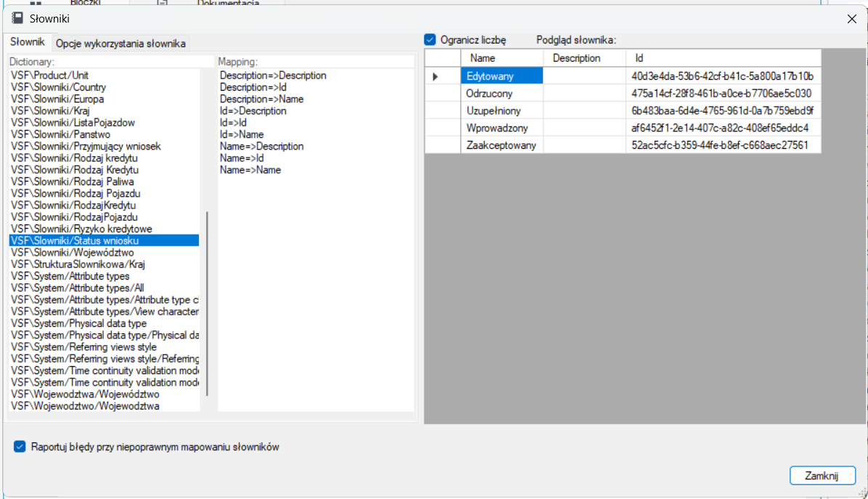Click the 'Zaakceptowany' name cell

[x=502, y=145]
